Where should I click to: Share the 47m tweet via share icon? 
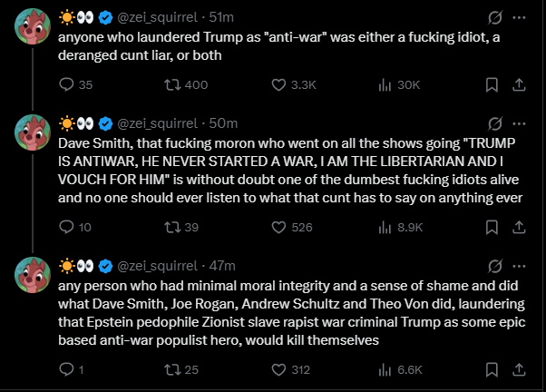coord(519,369)
